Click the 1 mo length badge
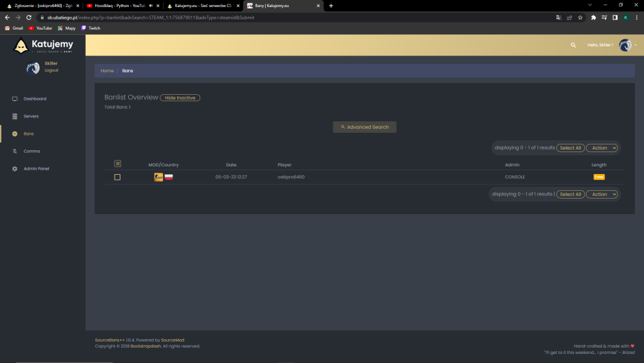 (599, 177)
